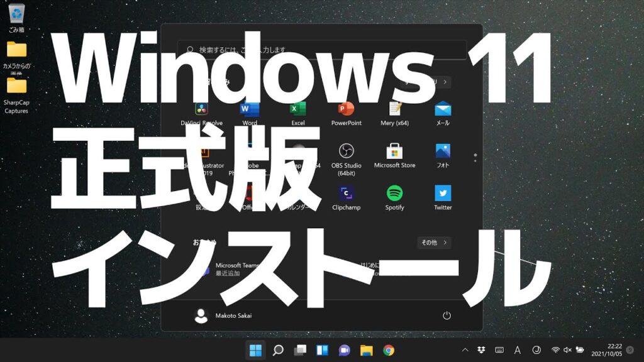Show hidden system tray icons

(465, 350)
